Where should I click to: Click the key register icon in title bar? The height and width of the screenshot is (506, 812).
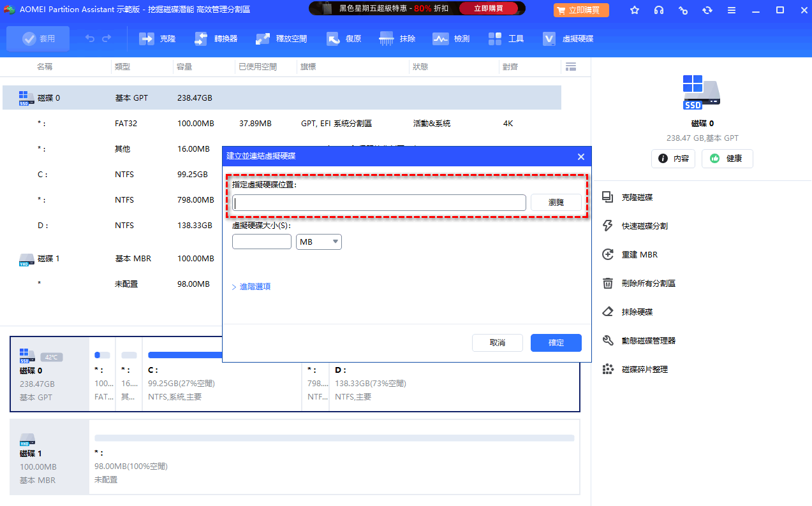(x=683, y=10)
